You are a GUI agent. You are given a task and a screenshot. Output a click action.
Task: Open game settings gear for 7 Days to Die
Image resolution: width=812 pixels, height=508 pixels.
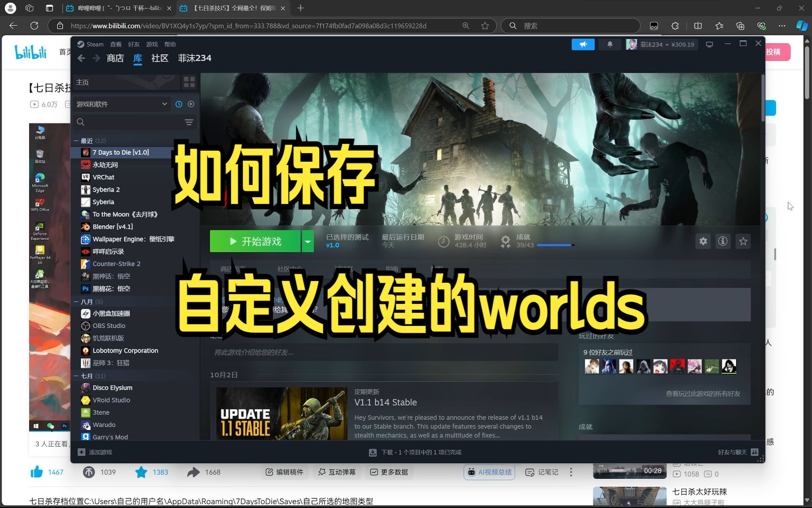[x=703, y=241]
